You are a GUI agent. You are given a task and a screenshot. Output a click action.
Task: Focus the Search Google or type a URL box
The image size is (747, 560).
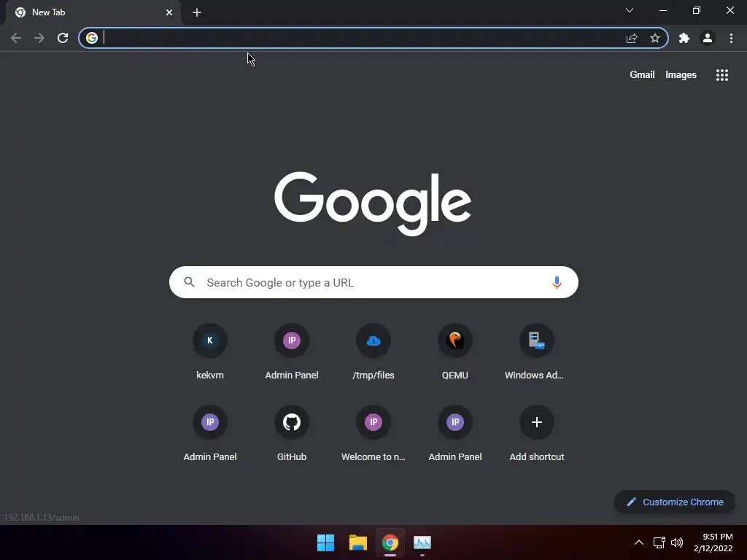[373, 282]
